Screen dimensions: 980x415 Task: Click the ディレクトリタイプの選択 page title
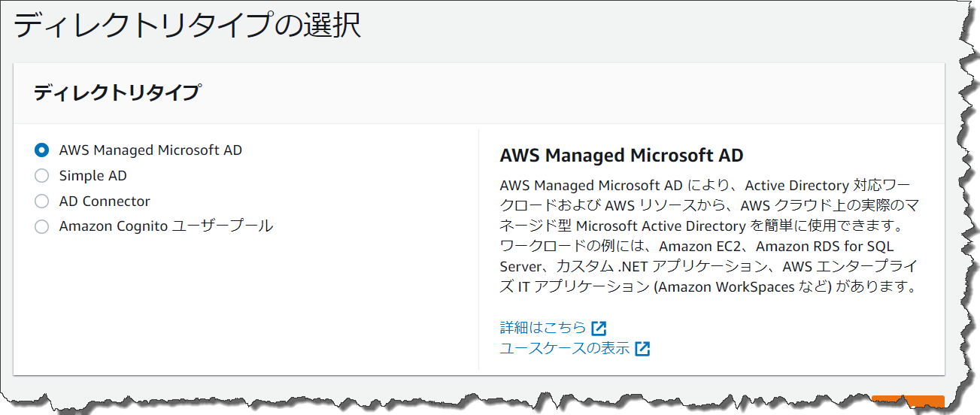click(187, 25)
